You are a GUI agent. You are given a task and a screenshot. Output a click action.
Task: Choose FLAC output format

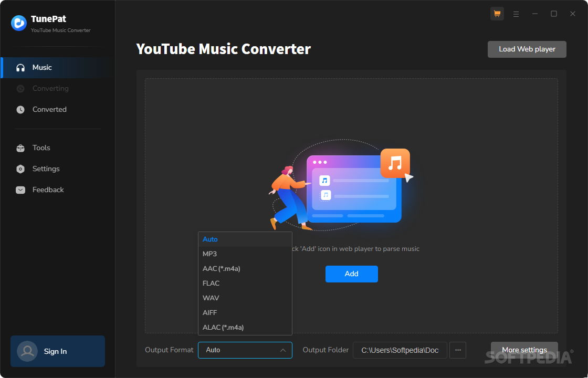tap(245, 283)
